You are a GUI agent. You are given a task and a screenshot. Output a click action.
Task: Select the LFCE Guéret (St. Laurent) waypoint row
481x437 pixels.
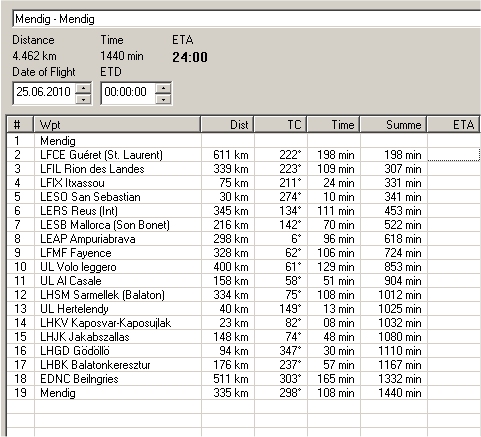pyautogui.click(x=243, y=155)
